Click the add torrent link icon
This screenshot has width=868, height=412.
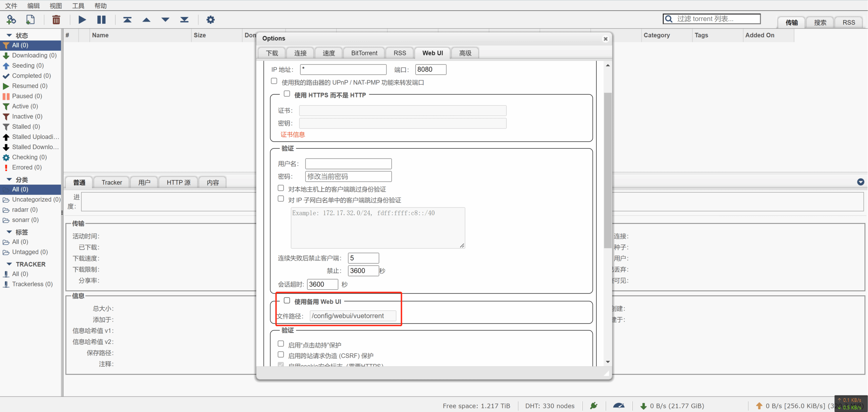(x=11, y=19)
